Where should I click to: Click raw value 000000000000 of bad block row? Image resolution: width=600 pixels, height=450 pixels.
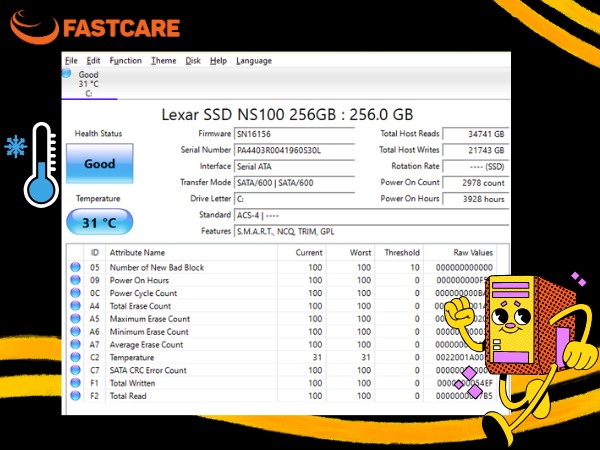pos(464,267)
